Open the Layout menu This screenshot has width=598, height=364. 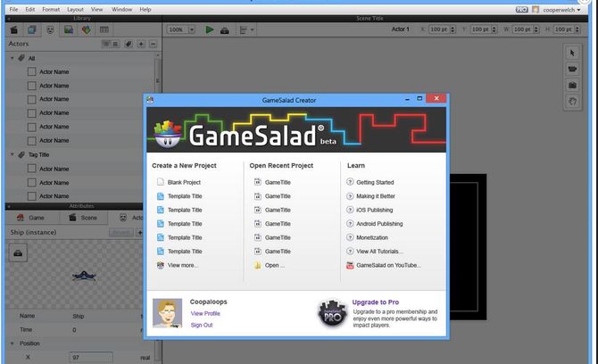(x=75, y=10)
